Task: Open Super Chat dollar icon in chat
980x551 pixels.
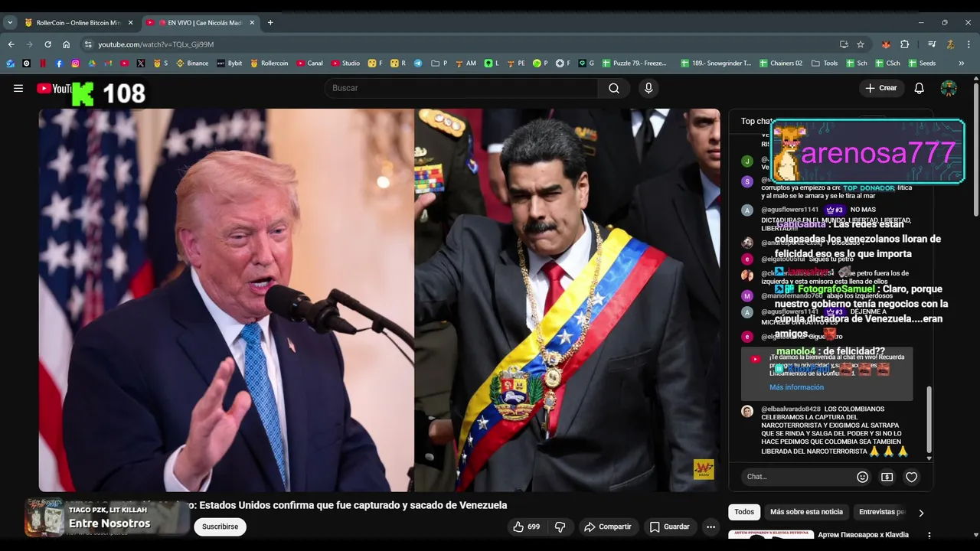Action: pos(887,477)
